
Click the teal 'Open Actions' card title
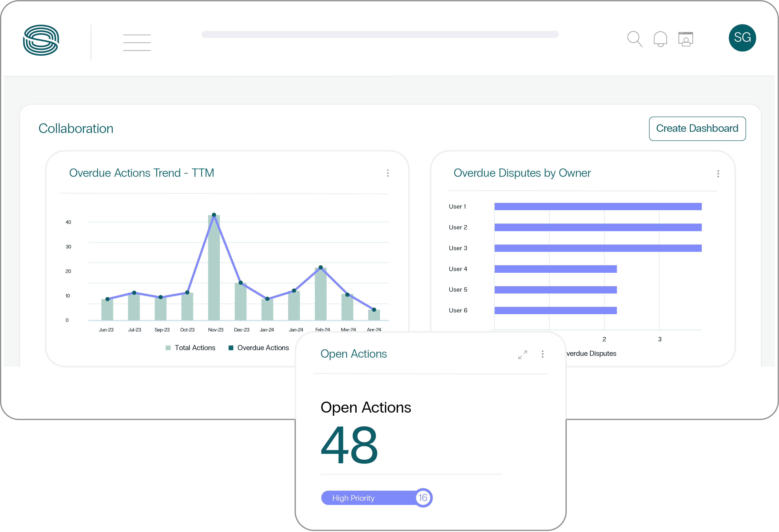coord(354,354)
